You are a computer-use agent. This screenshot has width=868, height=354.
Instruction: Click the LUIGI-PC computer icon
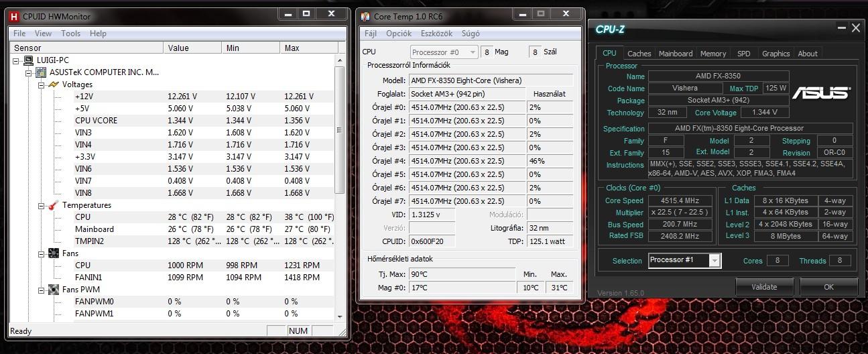29,60
